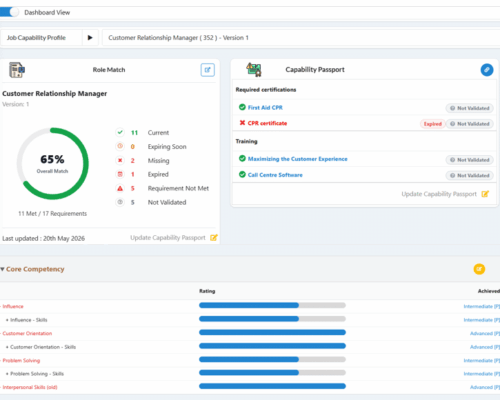Open the Maximizing the Customer Experience link
500x400 pixels.
(297, 159)
